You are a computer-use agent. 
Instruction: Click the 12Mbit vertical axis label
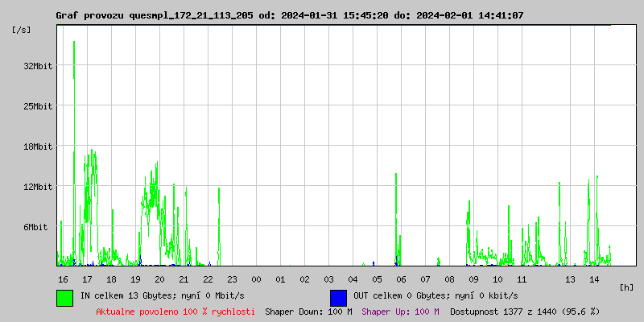click(x=38, y=187)
